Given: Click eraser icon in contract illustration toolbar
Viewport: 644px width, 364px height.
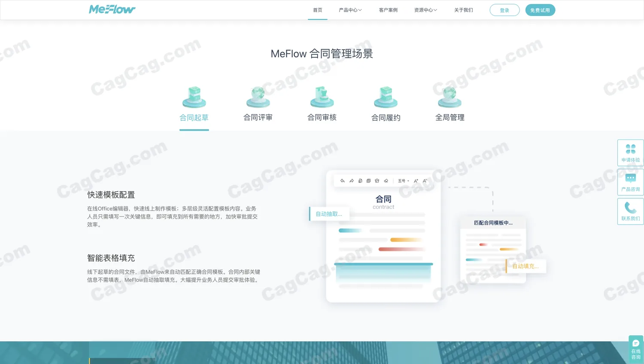Looking at the screenshot, I should coord(386,181).
